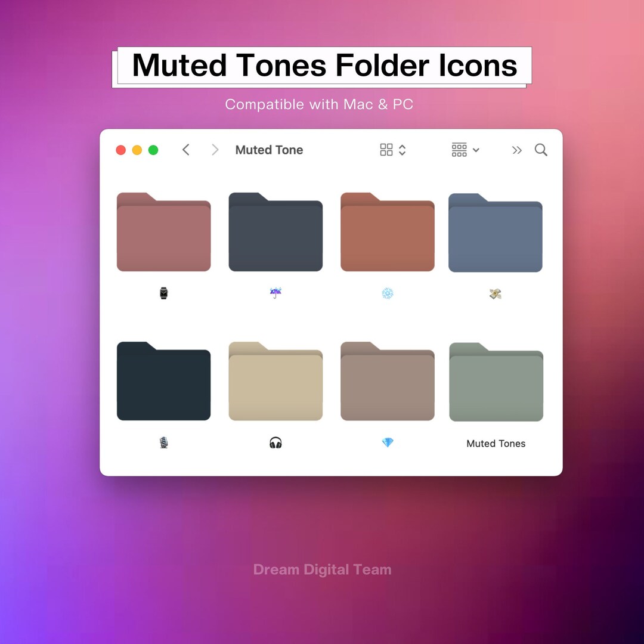The image size is (644, 644).
Task: Expand the overflow toolbar chevron
Action: tap(516, 150)
